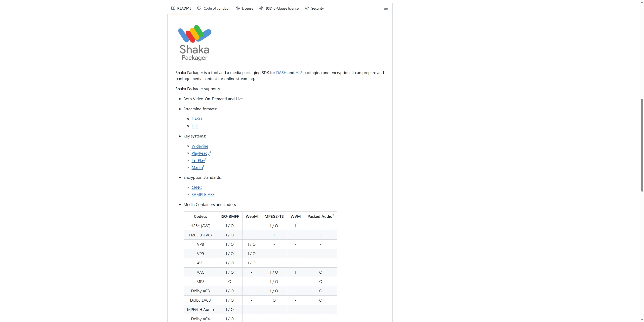644x322 pixels.
Task: Open the Widevine key system link
Action: click(x=200, y=146)
